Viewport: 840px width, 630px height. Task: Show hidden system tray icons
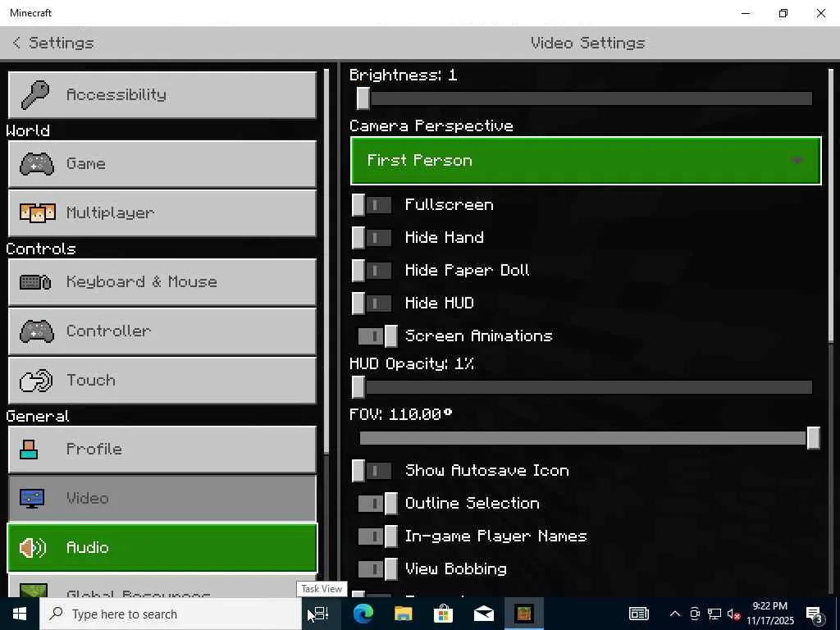675,614
